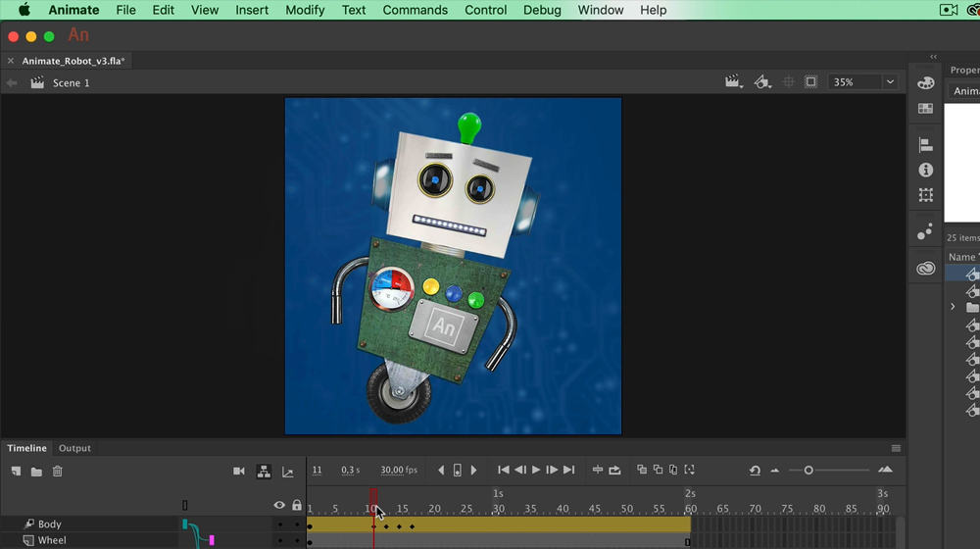Jump to first frame
The height and width of the screenshot is (549, 980).
coord(503,470)
